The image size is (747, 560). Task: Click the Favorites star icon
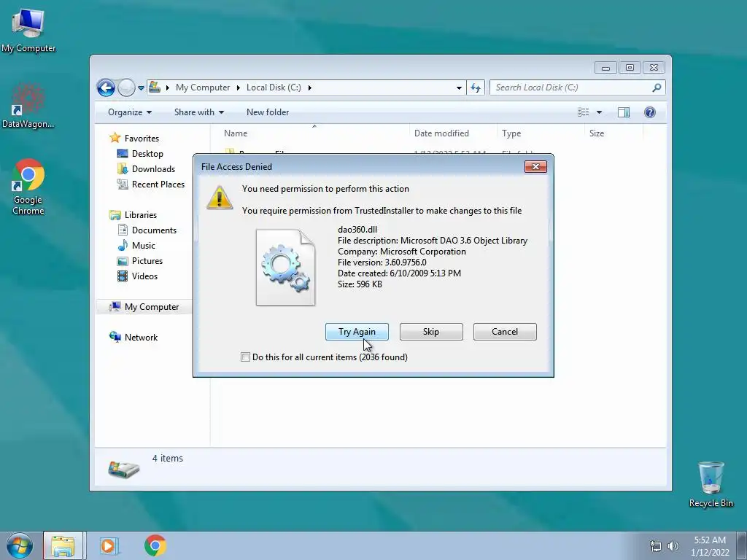click(115, 138)
